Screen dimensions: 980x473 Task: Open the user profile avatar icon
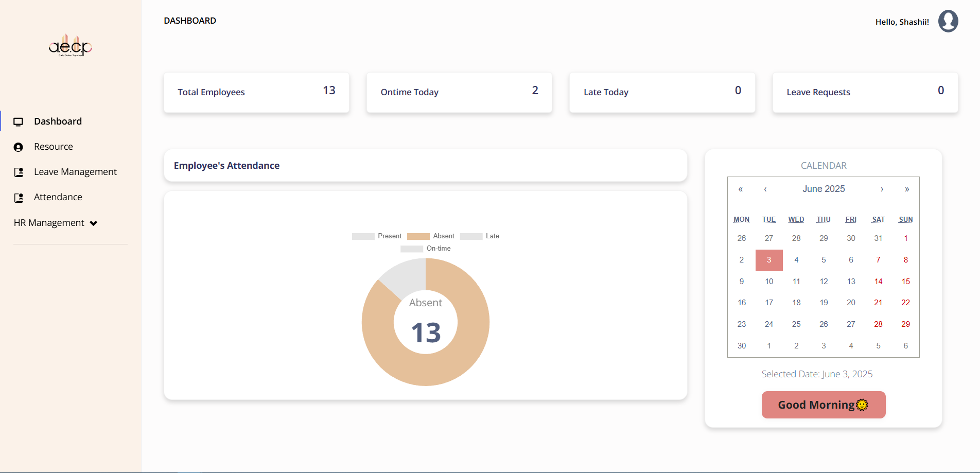[x=948, y=22]
